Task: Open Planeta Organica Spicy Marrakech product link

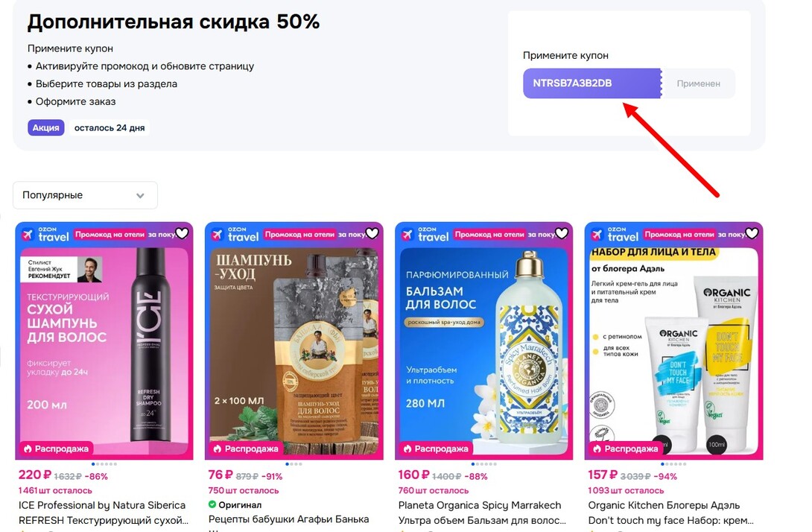Action: (x=480, y=505)
